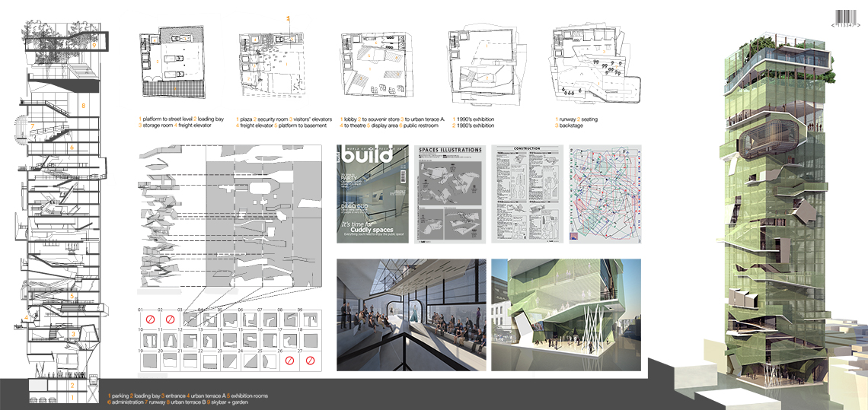This screenshot has width=868, height=410.
Task: Open the build magazine cover
Action: tap(371, 194)
